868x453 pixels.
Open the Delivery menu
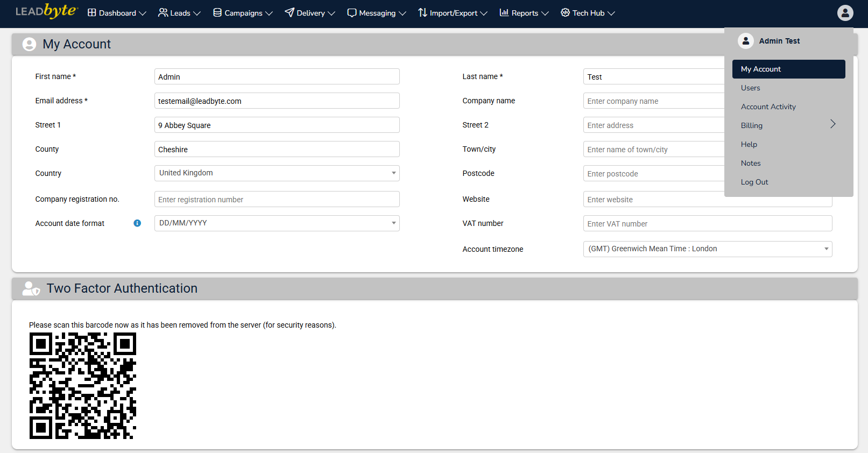point(310,13)
